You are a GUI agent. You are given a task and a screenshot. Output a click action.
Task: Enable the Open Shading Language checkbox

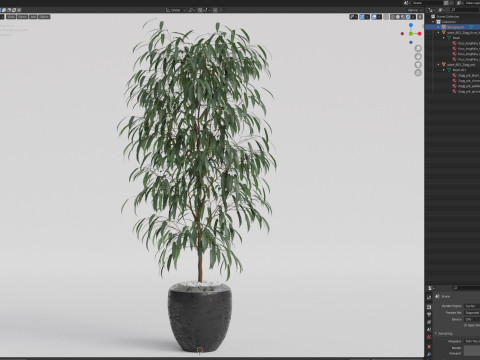[465, 325]
